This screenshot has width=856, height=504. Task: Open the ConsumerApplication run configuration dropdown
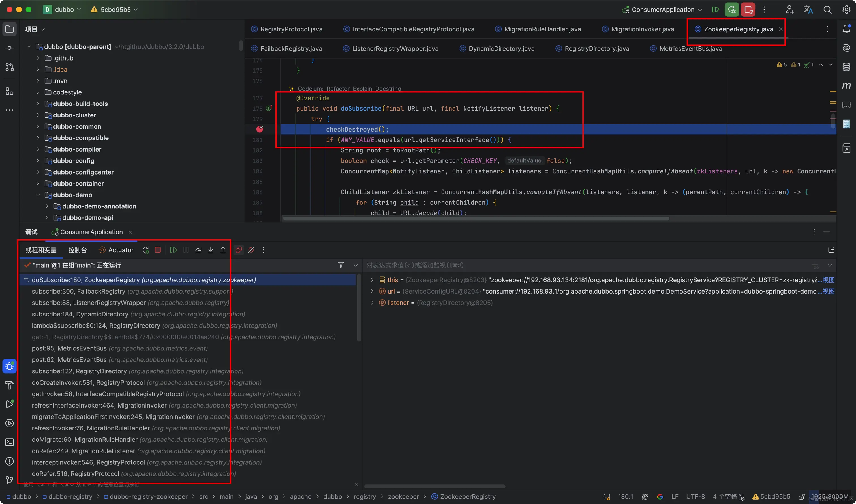click(x=663, y=10)
